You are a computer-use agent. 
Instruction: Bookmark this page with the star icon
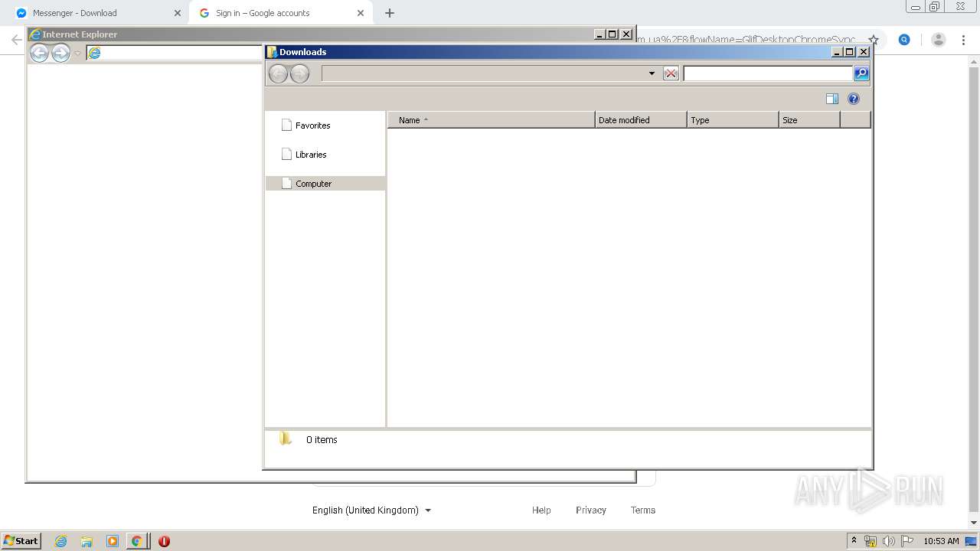[x=873, y=40]
